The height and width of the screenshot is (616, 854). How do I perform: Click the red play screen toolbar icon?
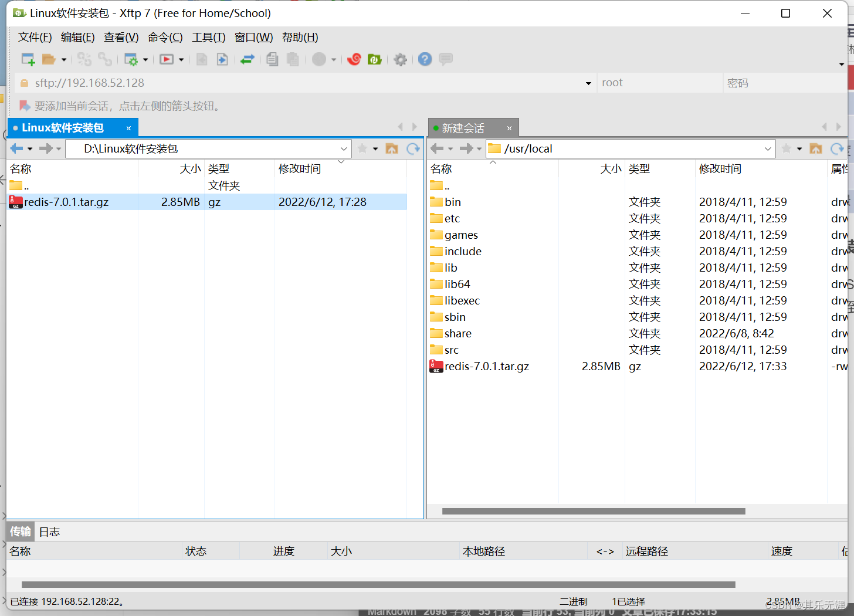coord(167,59)
